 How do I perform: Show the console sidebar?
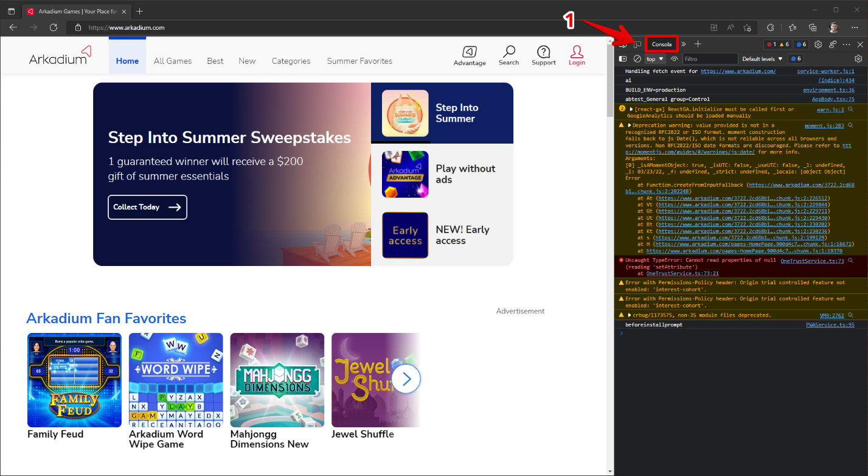(x=623, y=59)
